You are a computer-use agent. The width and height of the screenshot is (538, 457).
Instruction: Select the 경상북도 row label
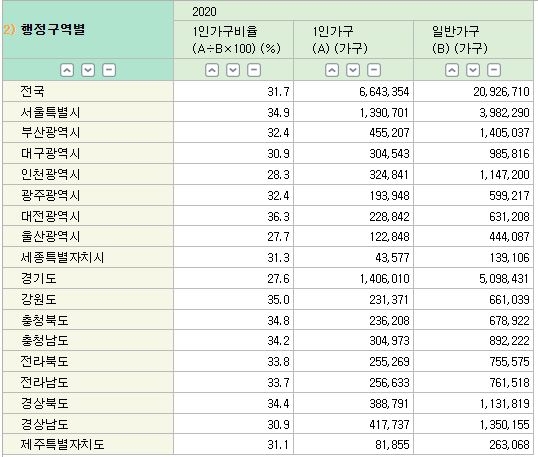[44, 403]
